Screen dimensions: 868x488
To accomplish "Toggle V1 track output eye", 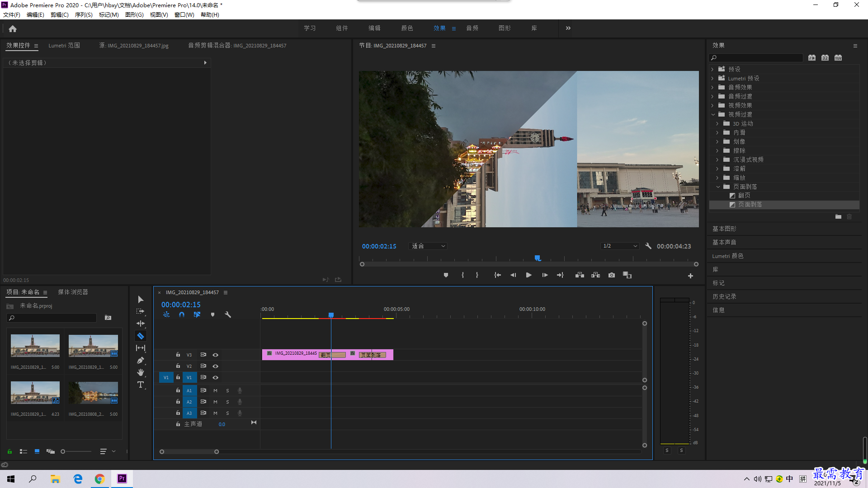I will 216,377.
